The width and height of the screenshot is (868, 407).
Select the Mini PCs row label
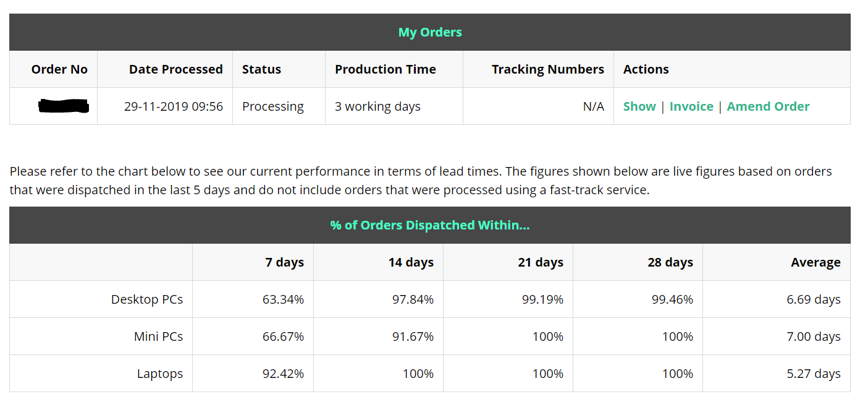pos(158,336)
